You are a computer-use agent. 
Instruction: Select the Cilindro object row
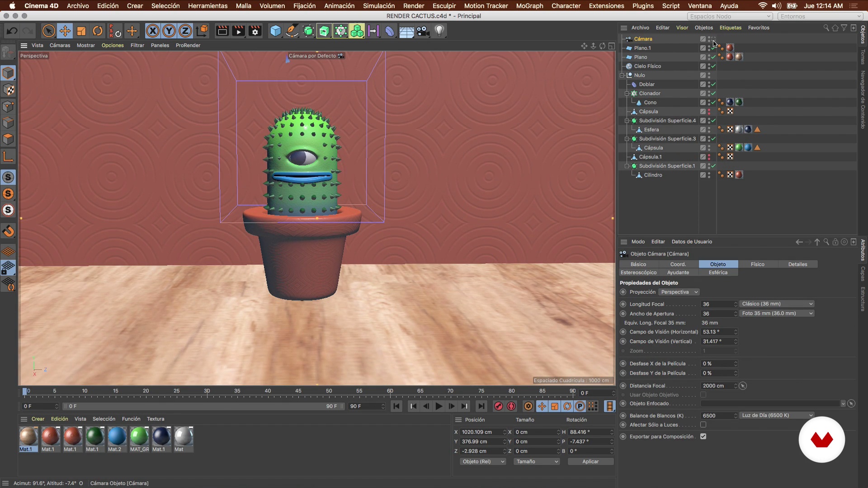tap(653, 175)
